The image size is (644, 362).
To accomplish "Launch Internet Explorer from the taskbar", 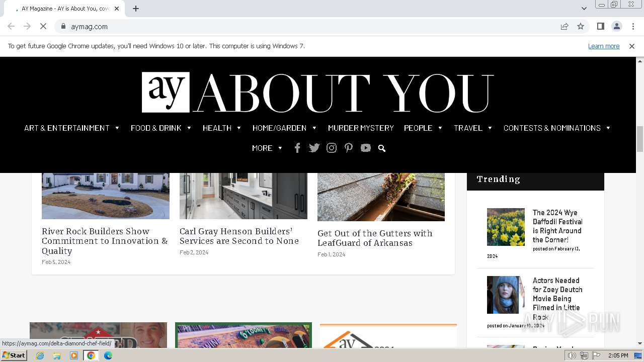I will [40, 355].
